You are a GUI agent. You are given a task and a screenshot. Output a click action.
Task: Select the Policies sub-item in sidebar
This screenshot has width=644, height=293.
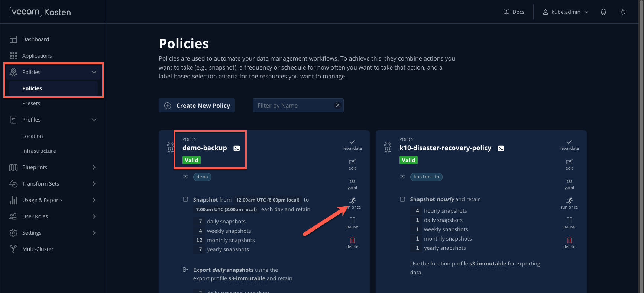pos(53,88)
